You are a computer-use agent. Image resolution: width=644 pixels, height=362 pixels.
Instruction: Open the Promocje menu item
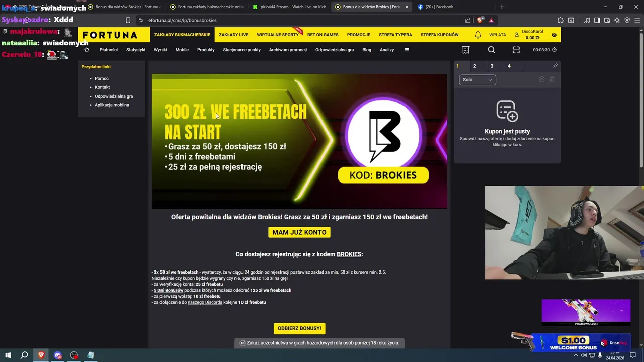pyautogui.click(x=359, y=35)
